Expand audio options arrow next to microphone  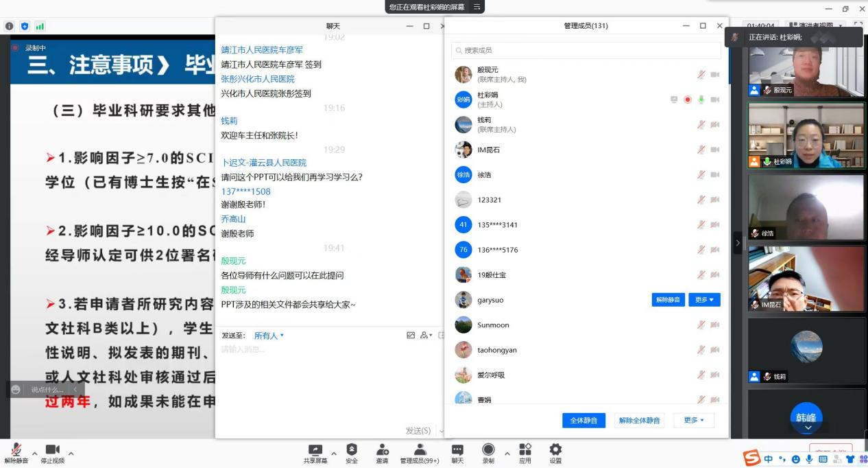point(34,454)
